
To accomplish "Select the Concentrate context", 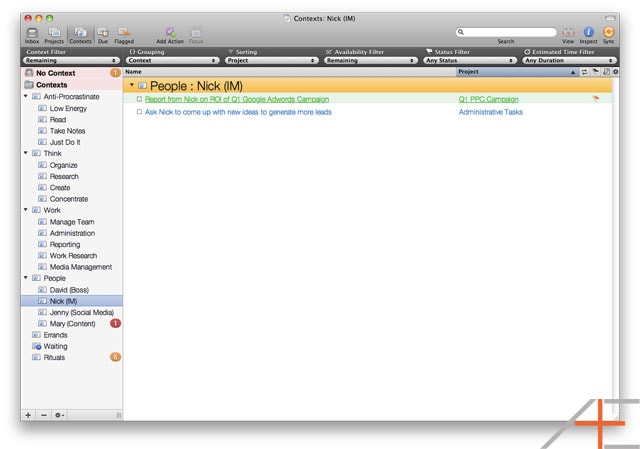I will point(69,199).
